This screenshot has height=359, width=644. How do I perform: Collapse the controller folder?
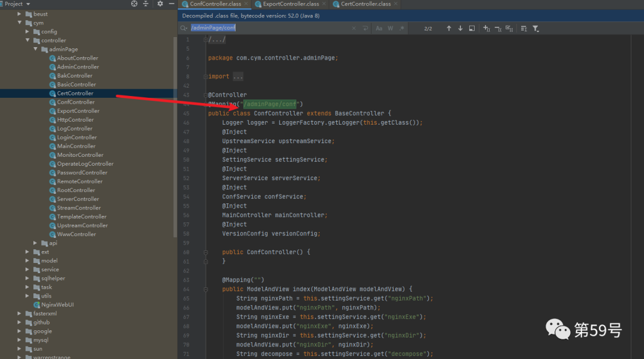[x=27, y=41]
